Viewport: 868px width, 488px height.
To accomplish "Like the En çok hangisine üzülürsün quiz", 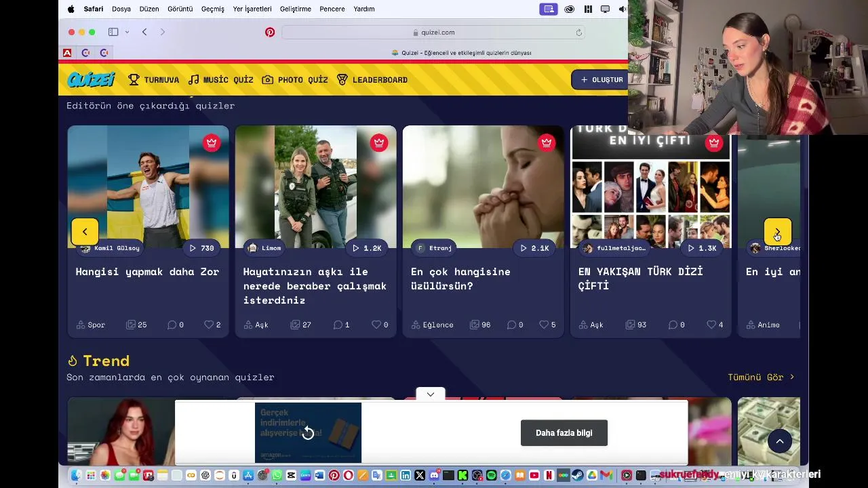I will pos(547,325).
